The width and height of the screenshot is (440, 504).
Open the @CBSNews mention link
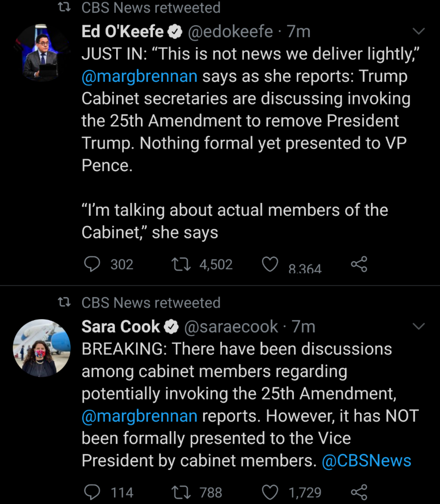click(366, 460)
